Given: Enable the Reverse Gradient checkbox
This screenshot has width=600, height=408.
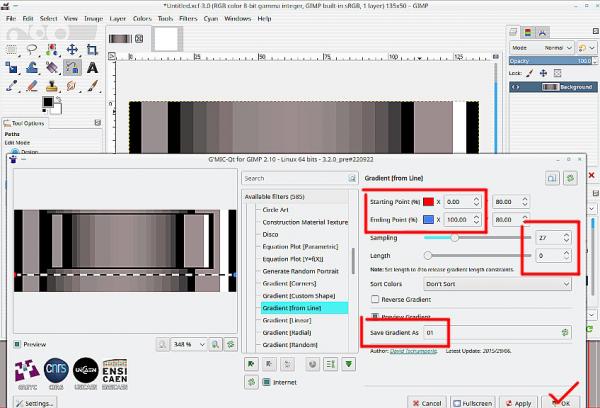Looking at the screenshot, I should point(375,299).
